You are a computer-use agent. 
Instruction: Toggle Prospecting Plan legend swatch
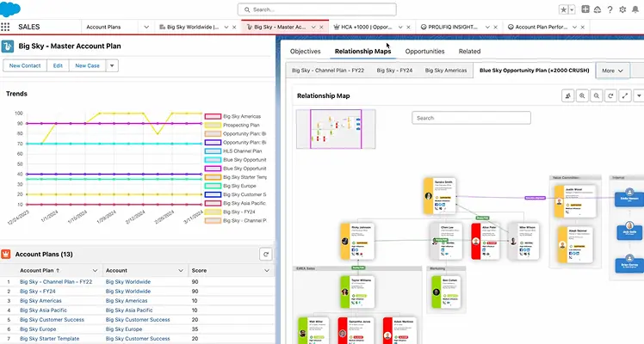[x=213, y=125]
